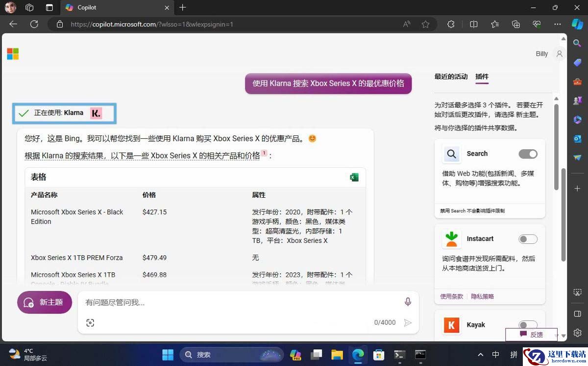588x366 pixels.
Task: Select the Copilot browser tab
Action: tap(117, 8)
